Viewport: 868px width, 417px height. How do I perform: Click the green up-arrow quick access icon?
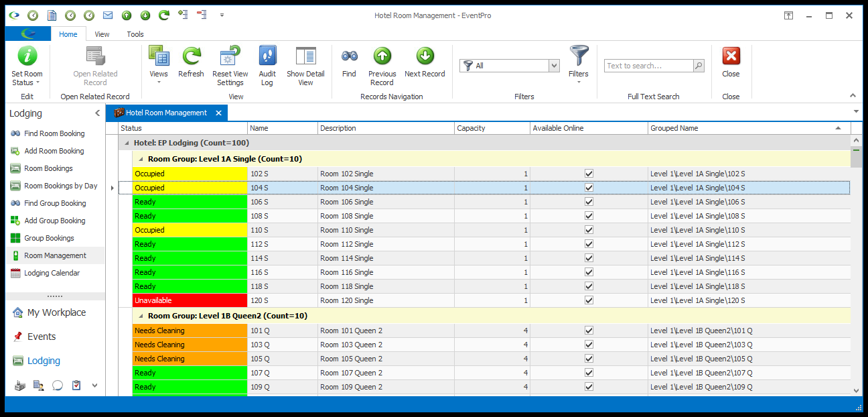(127, 15)
